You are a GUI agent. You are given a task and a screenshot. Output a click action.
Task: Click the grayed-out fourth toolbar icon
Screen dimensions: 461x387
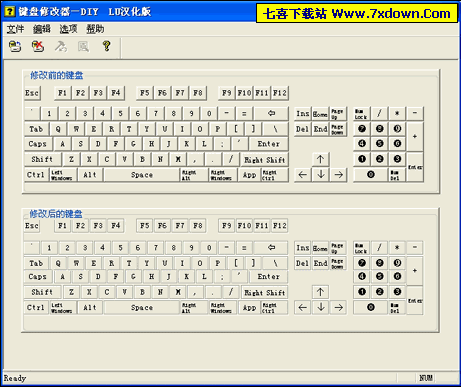tap(83, 46)
